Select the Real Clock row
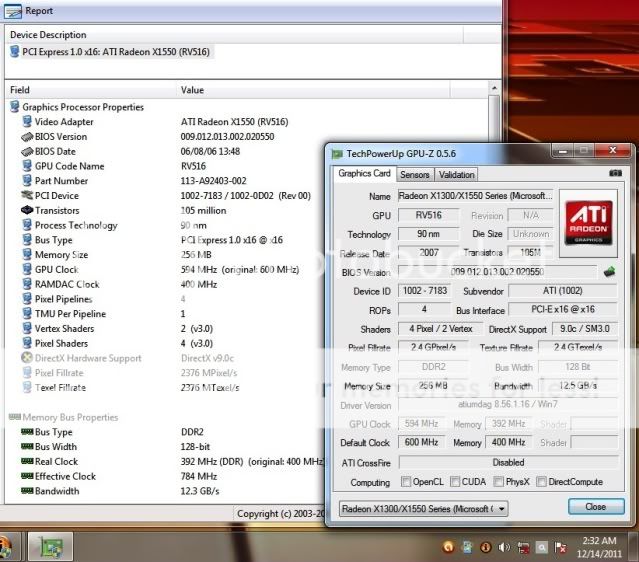 pos(172,461)
